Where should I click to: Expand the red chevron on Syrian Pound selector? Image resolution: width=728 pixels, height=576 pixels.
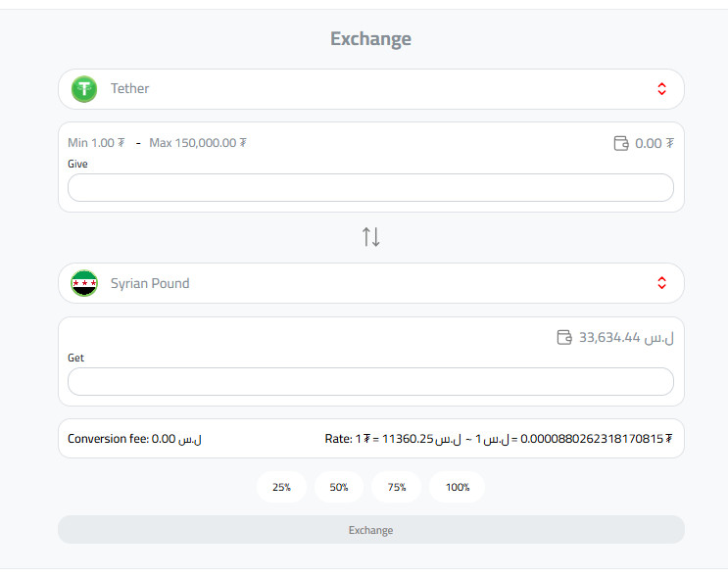[661, 284]
